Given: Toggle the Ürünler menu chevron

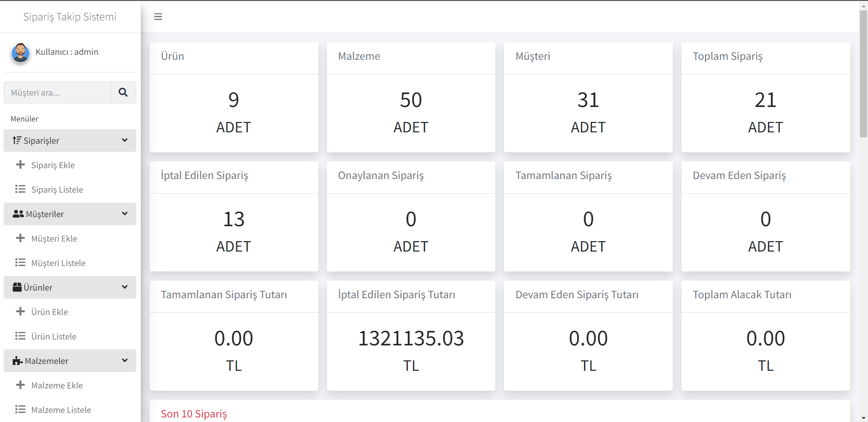Looking at the screenshot, I should pos(125,287).
